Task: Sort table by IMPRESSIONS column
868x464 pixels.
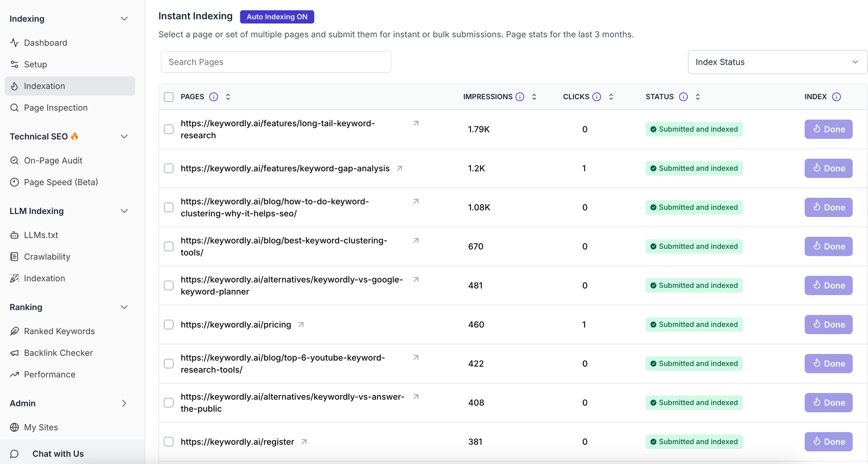Action: click(x=534, y=97)
